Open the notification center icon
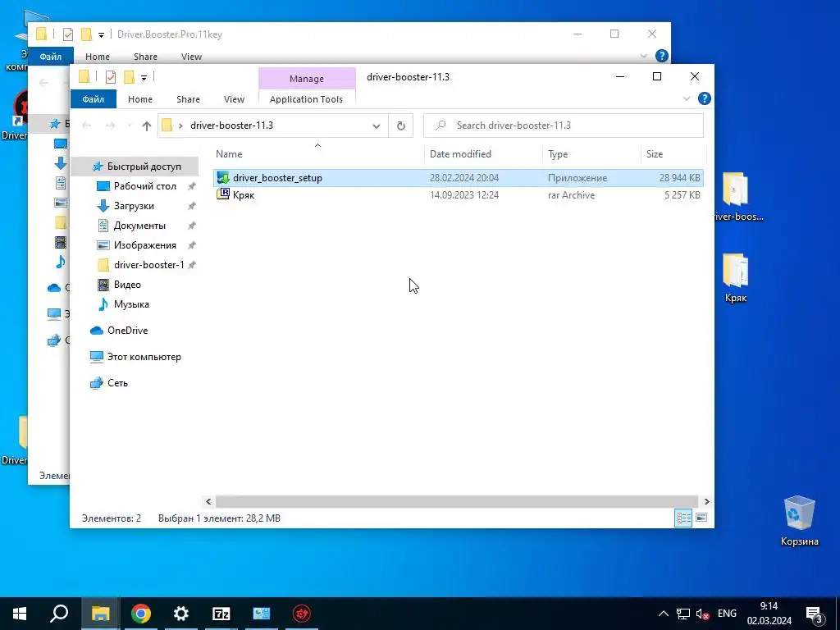Viewport: 840px width, 630px height. pos(815,614)
